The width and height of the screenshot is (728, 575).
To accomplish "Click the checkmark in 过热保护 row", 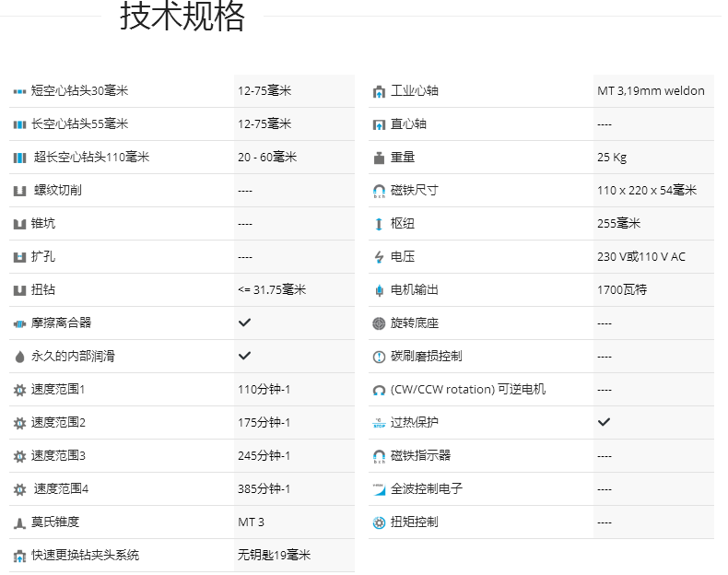I will 604,422.
